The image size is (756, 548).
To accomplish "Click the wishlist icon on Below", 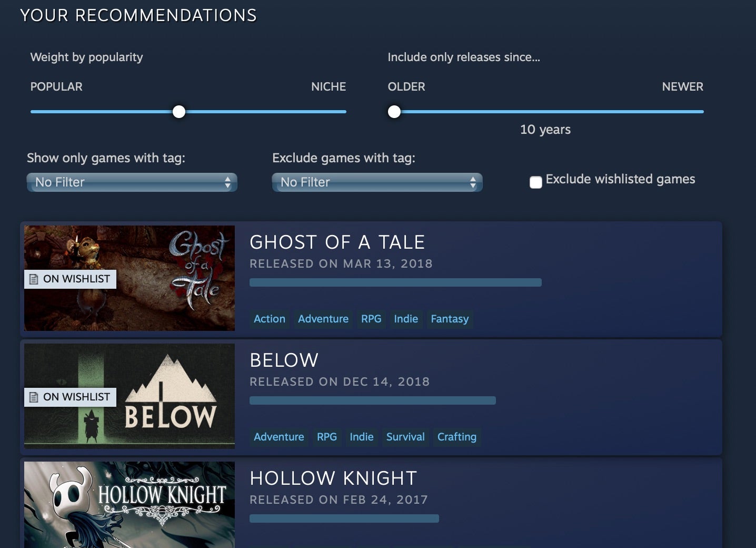I will pyautogui.click(x=34, y=397).
